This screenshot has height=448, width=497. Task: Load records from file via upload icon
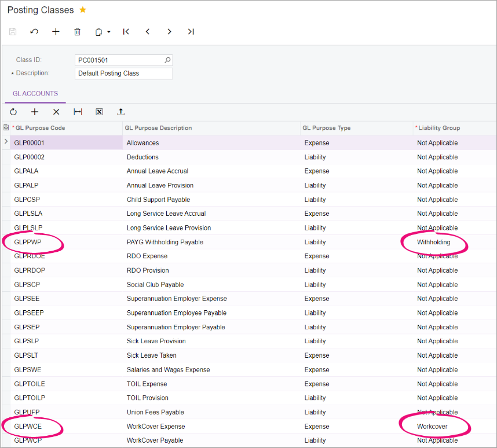120,112
